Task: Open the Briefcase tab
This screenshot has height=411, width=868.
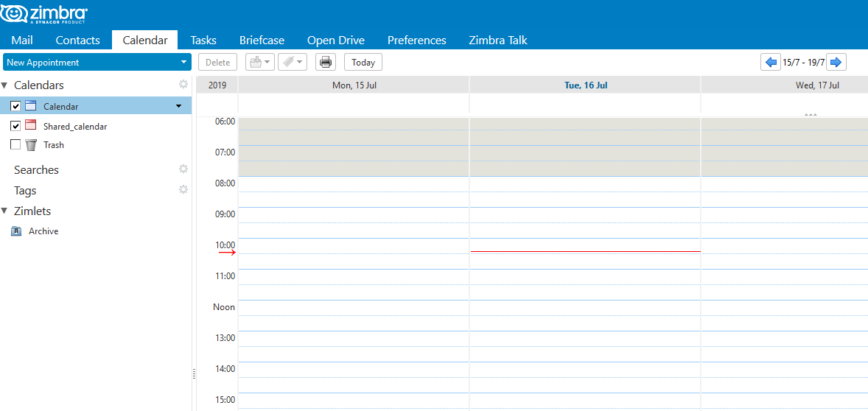Action: tap(262, 41)
